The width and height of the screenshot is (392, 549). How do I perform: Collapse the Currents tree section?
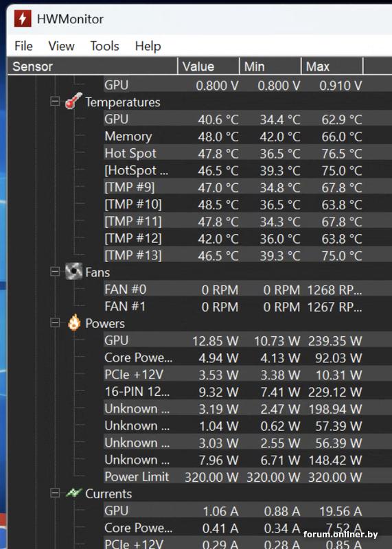point(55,493)
